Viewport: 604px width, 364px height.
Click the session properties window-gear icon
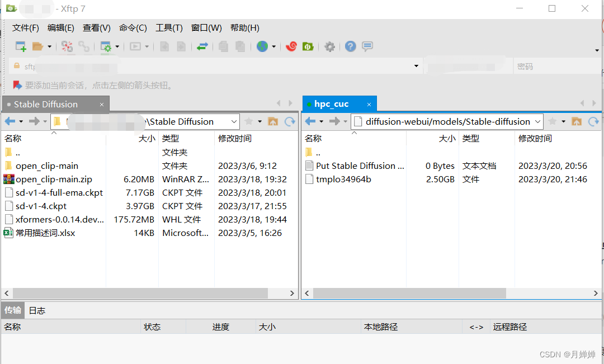point(106,46)
